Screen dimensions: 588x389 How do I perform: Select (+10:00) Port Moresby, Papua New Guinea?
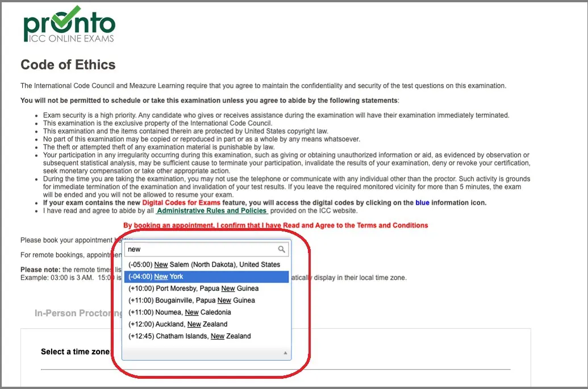coord(207,288)
